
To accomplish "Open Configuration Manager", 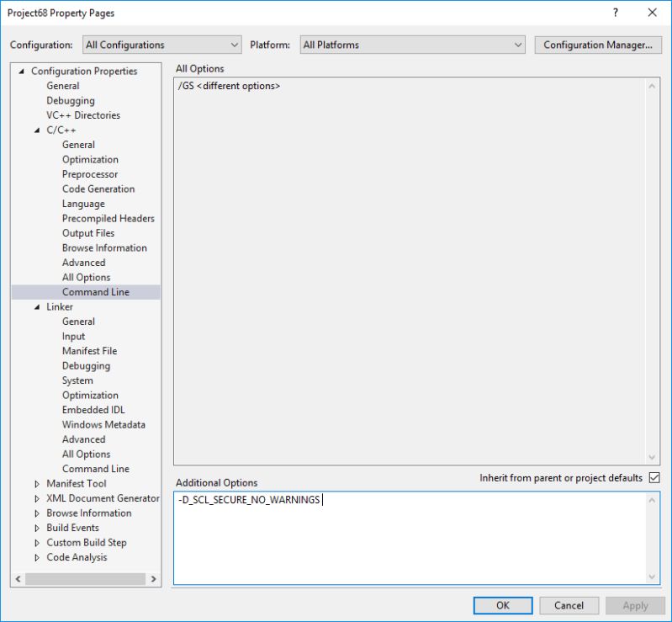I will (598, 45).
